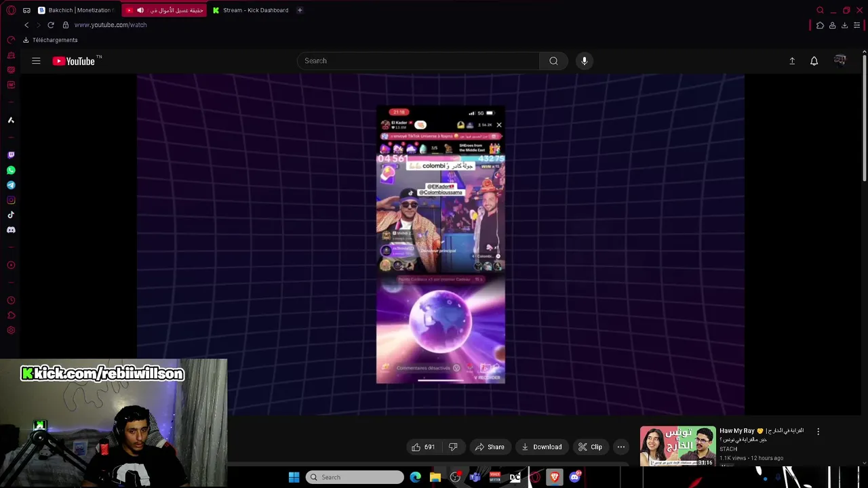This screenshot has width=868, height=488.
Task: Open YouTube notifications bell
Action: click(814, 61)
